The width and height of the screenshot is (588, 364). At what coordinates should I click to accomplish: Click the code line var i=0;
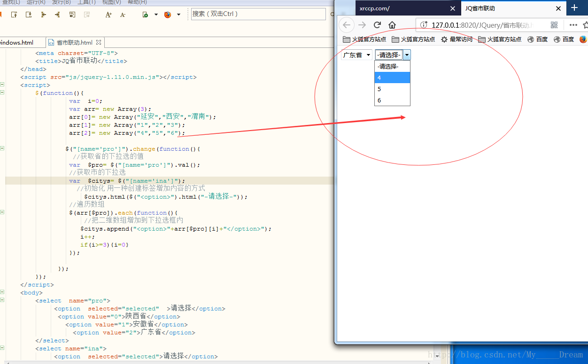point(85,101)
